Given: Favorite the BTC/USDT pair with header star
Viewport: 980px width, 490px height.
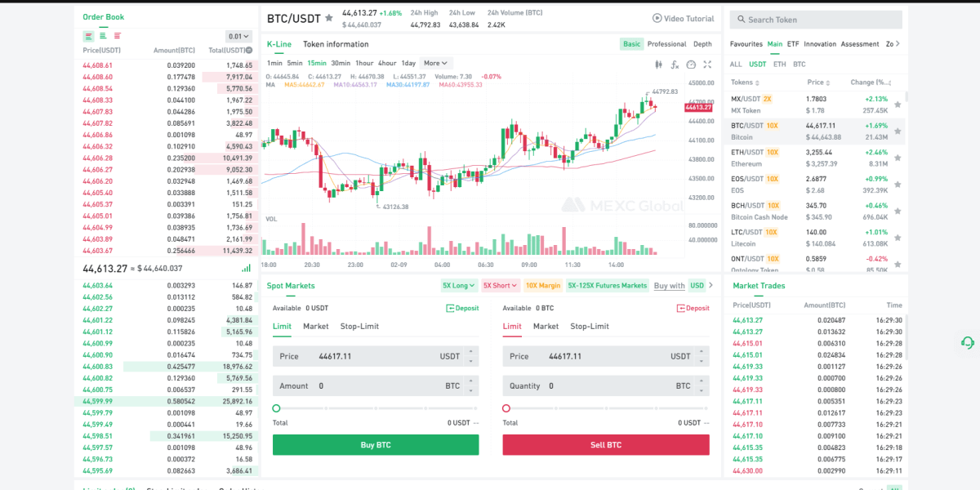Looking at the screenshot, I should point(328,17).
